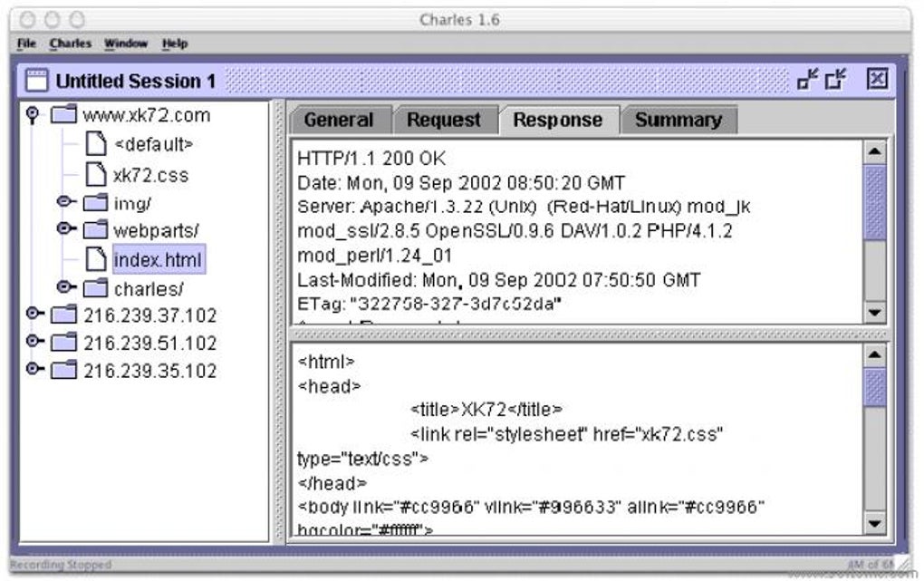The height and width of the screenshot is (581, 924).
Task: Click the 216.239.37.102 folder icon
Action: tap(63, 315)
